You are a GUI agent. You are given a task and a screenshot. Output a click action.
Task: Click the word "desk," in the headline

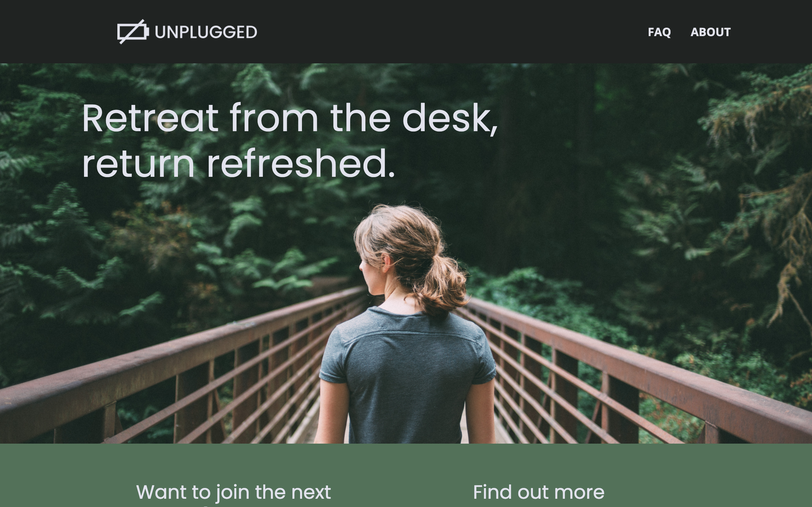pos(450,119)
